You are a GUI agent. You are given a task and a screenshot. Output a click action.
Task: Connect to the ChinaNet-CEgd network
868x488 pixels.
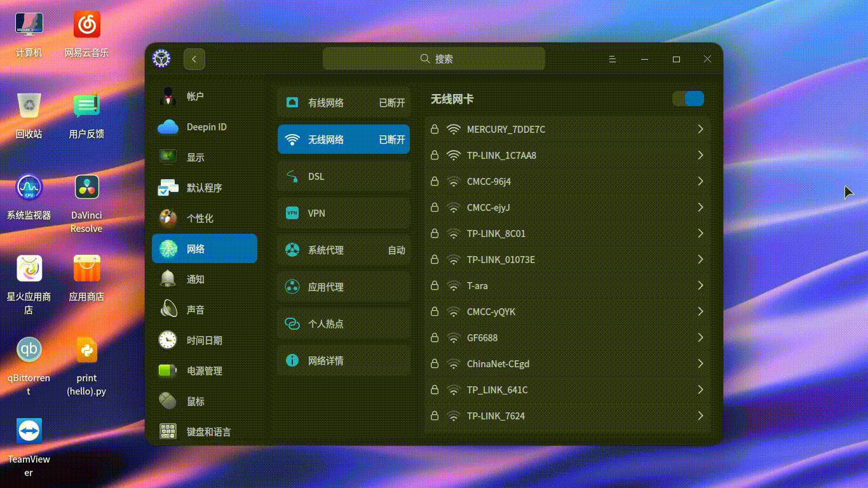click(x=567, y=364)
